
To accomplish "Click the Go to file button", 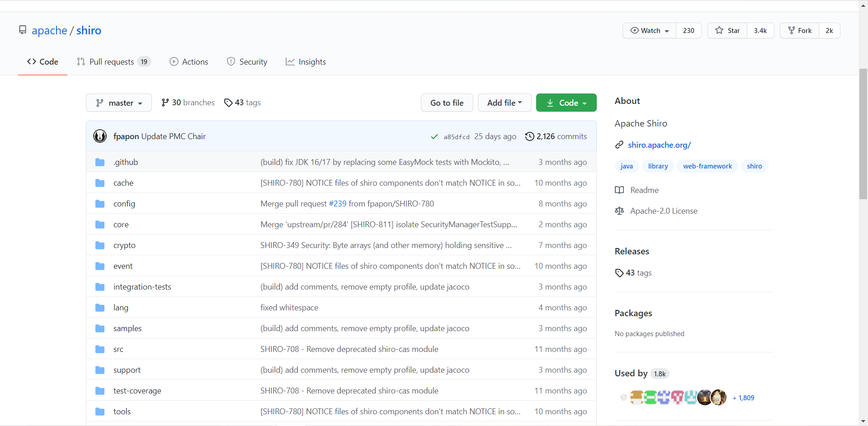I will click(x=447, y=103).
